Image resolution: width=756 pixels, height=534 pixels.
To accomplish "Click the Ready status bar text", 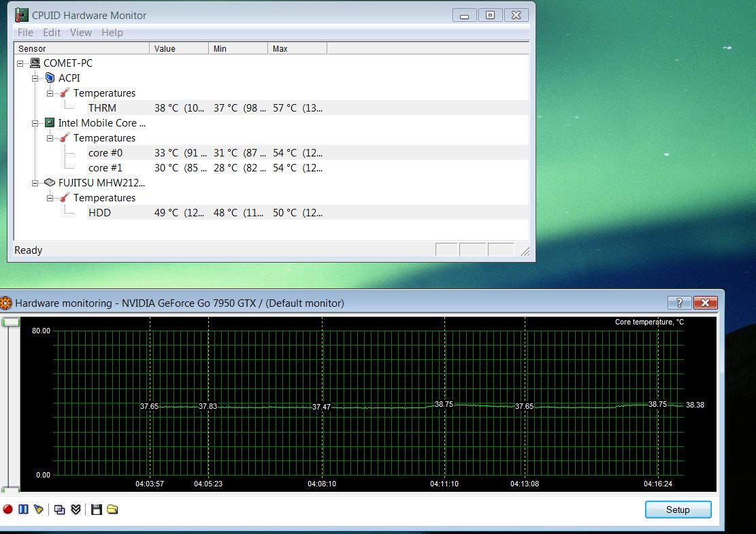I will 29,250.
